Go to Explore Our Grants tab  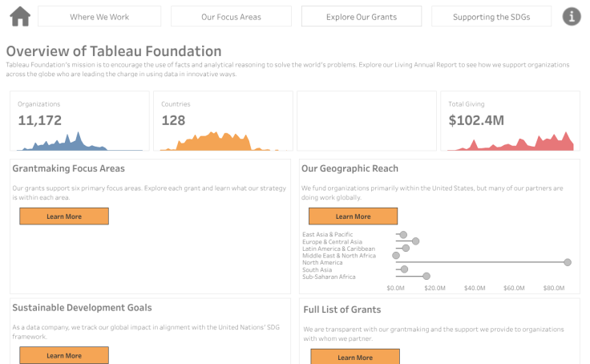(x=361, y=17)
